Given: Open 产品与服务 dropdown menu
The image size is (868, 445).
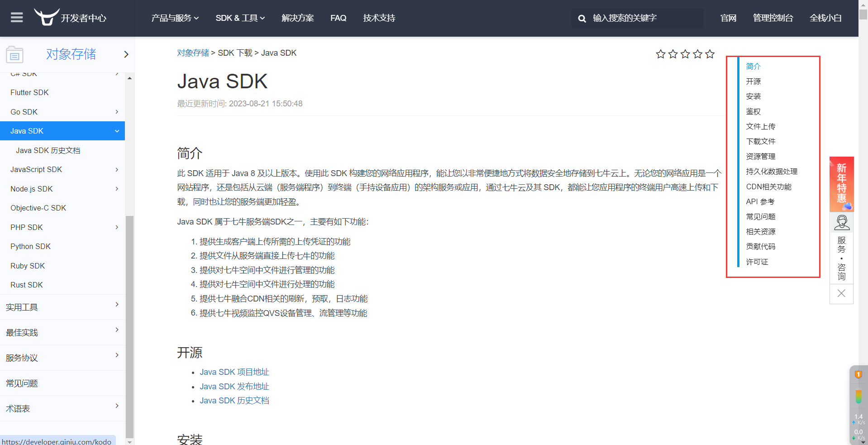Looking at the screenshot, I should pos(175,18).
